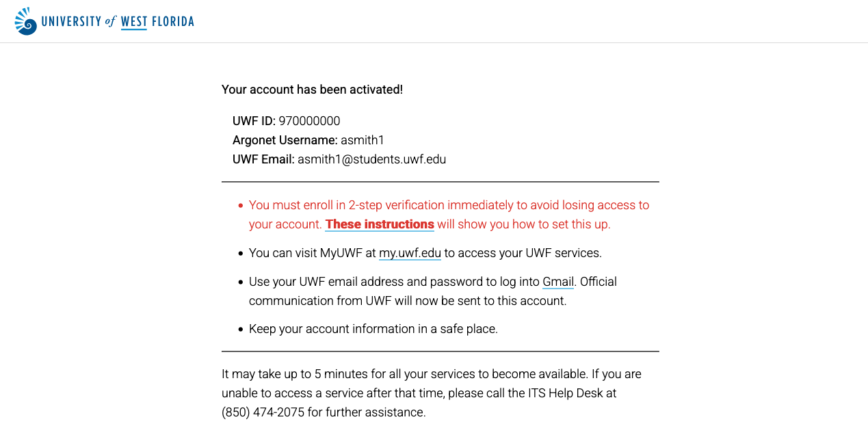This screenshot has height=439, width=868.
Task: Visit the my.uwf.edu link
Action: pyautogui.click(x=410, y=253)
